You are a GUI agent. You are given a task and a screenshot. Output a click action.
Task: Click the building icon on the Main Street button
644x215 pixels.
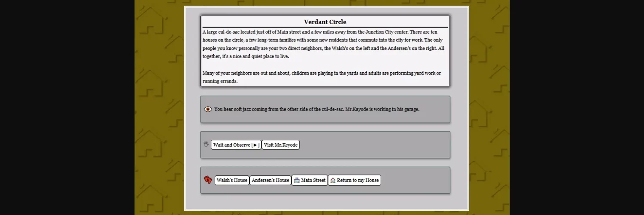tap(297, 180)
